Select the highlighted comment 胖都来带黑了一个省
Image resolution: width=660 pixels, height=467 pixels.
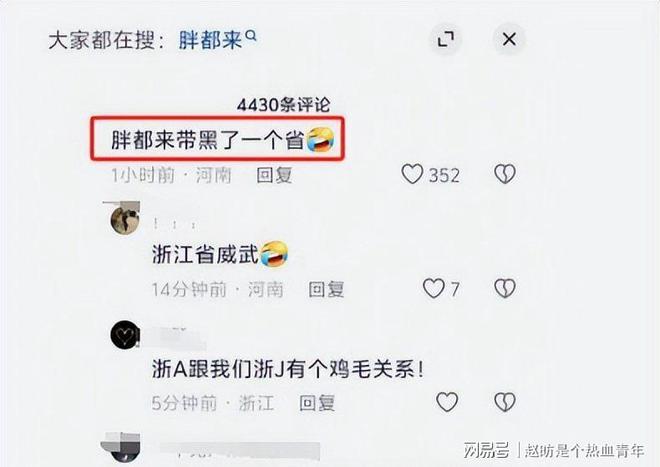[x=218, y=139]
